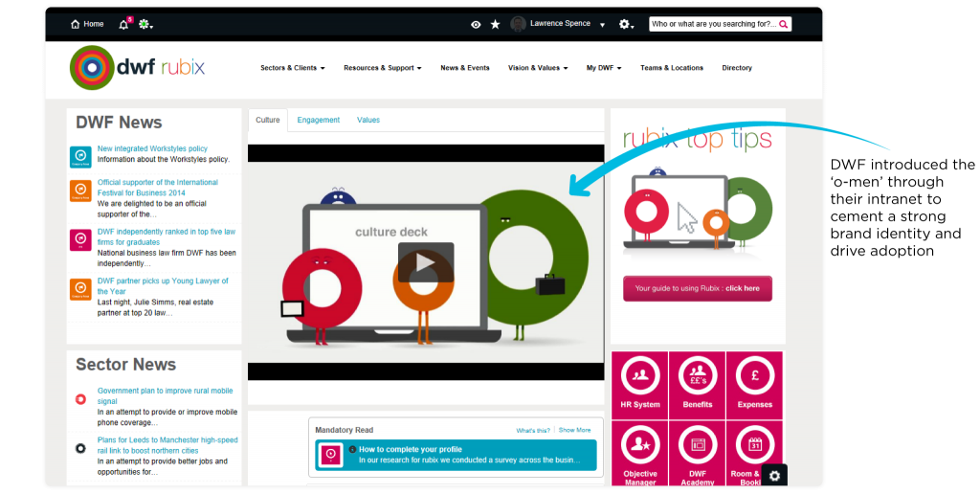Switch to the Engagement tab

click(x=318, y=120)
